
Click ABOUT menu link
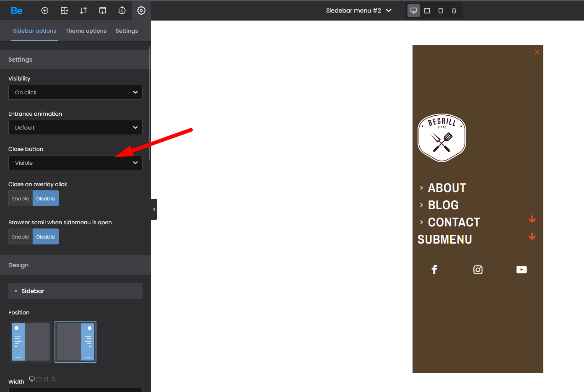[447, 188]
